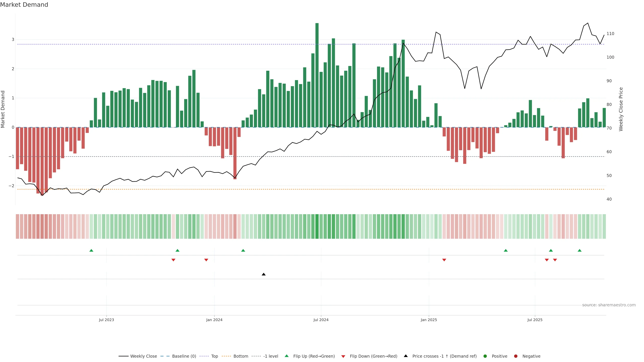Click first green Flip Up marker before Jul 2023
The height and width of the screenshot is (362, 644).
tap(91, 251)
